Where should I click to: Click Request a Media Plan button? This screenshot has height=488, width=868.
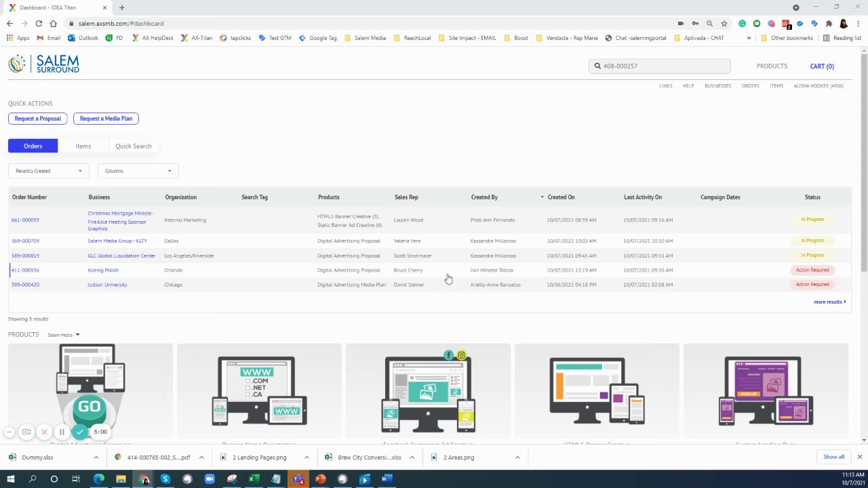point(106,119)
